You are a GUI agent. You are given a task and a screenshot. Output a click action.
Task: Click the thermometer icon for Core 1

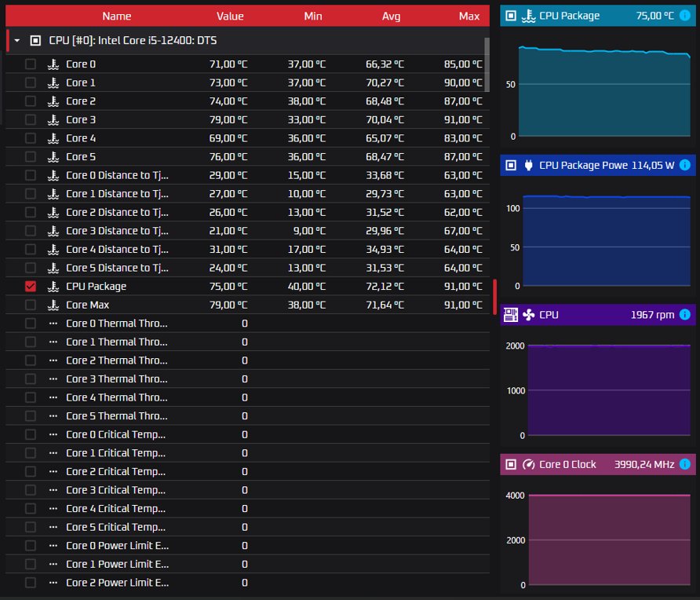53,82
